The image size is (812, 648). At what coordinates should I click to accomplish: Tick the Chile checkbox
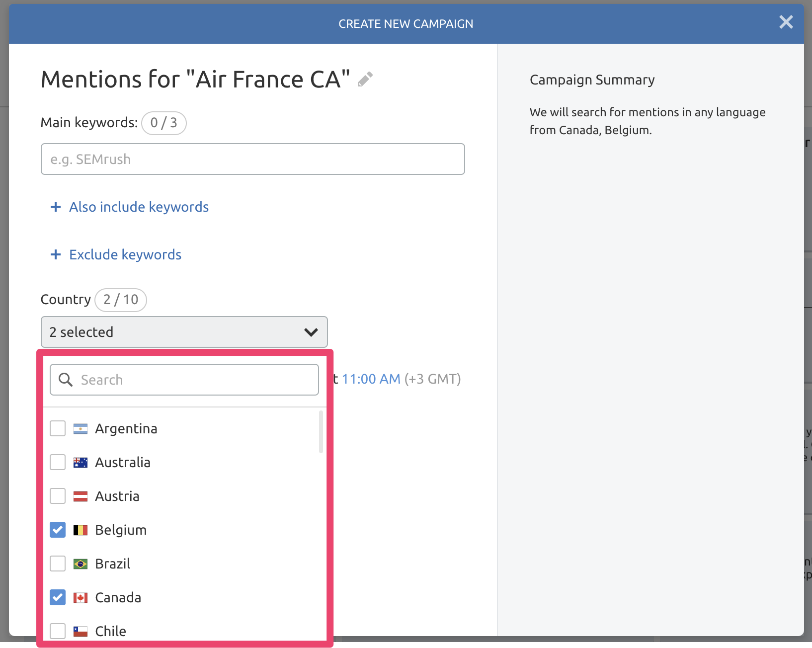[x=58, y=631]
